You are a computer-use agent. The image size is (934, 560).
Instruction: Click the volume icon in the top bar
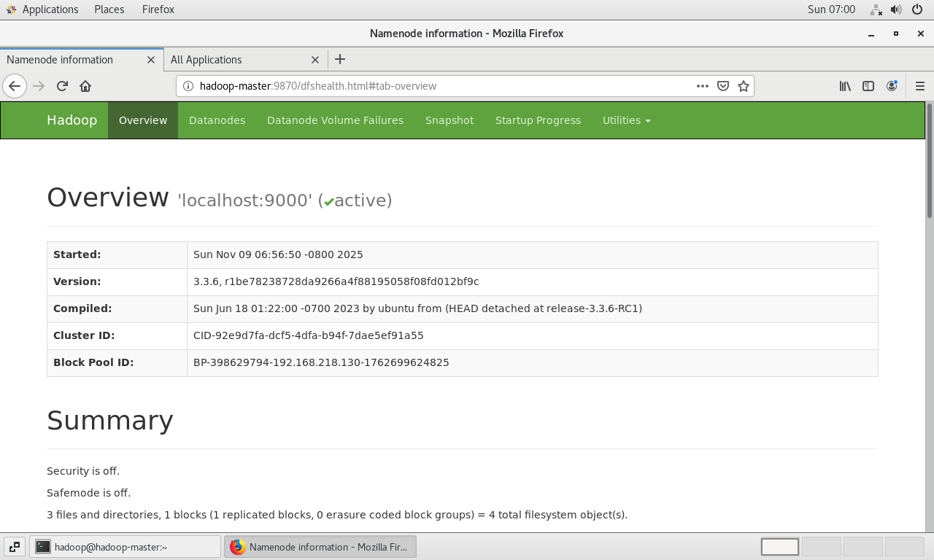(x=896, y=9)
